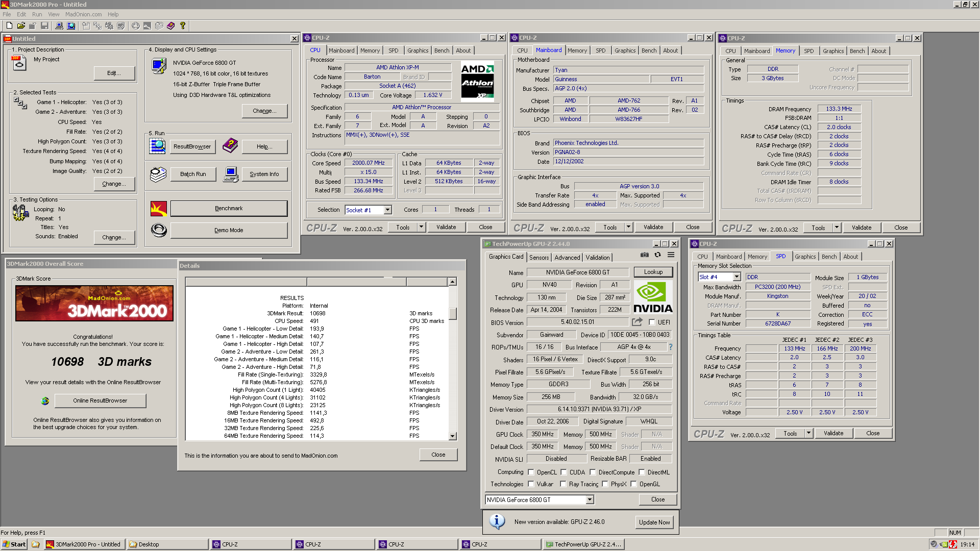Click the Details scrollbar up arrow
Image resolution: width=980 pixels, height=551 pixels.
[453, 282]
